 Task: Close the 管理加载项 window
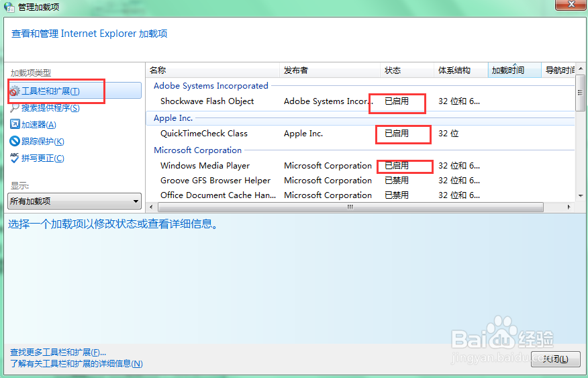click(571, 5)
